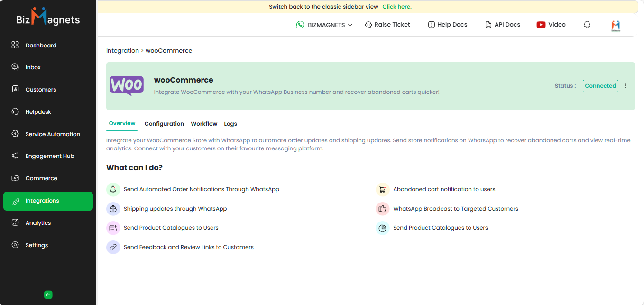Screen dimensions: 644x305
Task: Click the Connected status badge
Action: 600,86
